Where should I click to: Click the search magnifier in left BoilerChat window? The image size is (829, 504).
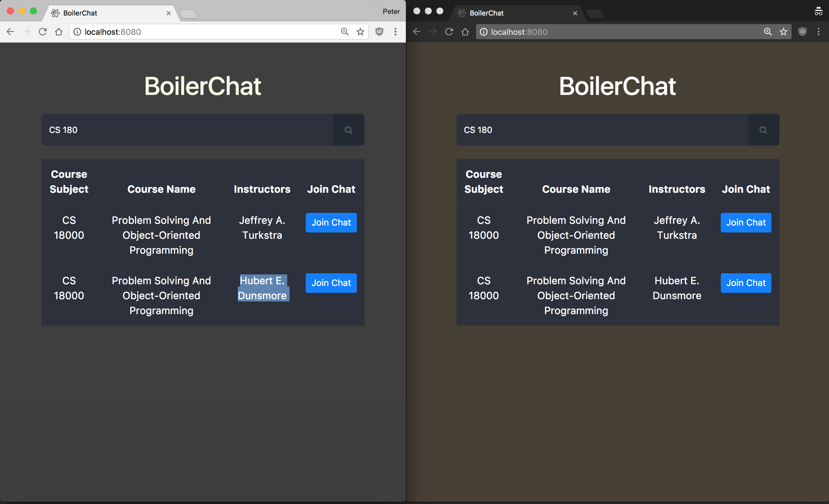pyautogui.click(x=348, y=130)
